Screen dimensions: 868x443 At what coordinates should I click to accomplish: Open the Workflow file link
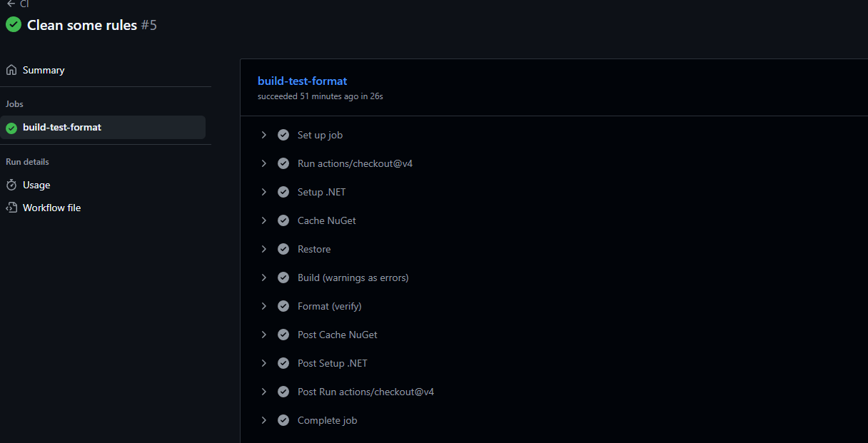(51, 208)
